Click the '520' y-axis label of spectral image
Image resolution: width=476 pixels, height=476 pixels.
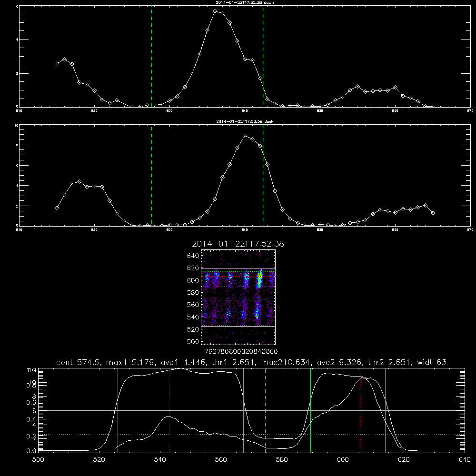pos(193,329)
